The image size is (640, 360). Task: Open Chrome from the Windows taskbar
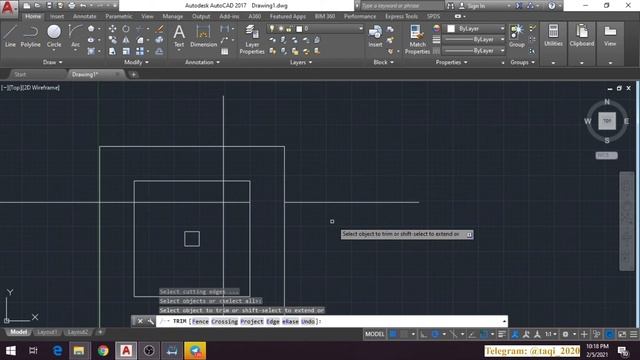(x=103, y=351)
